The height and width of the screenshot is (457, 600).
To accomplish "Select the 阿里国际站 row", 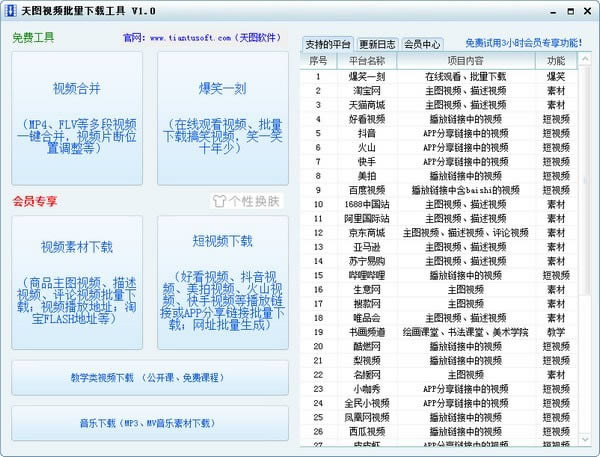I will [439, 219].
